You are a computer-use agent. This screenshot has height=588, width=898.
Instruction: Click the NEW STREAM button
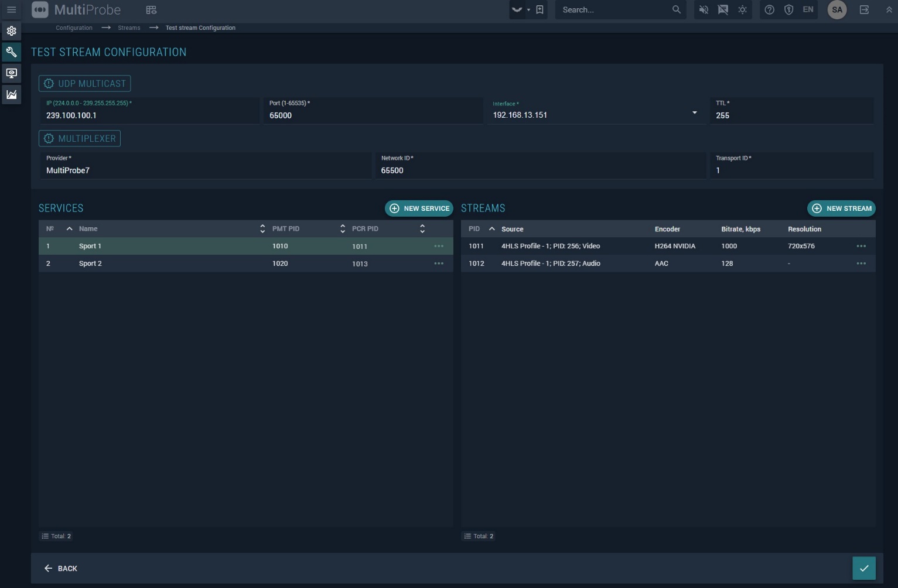point(841,208)
